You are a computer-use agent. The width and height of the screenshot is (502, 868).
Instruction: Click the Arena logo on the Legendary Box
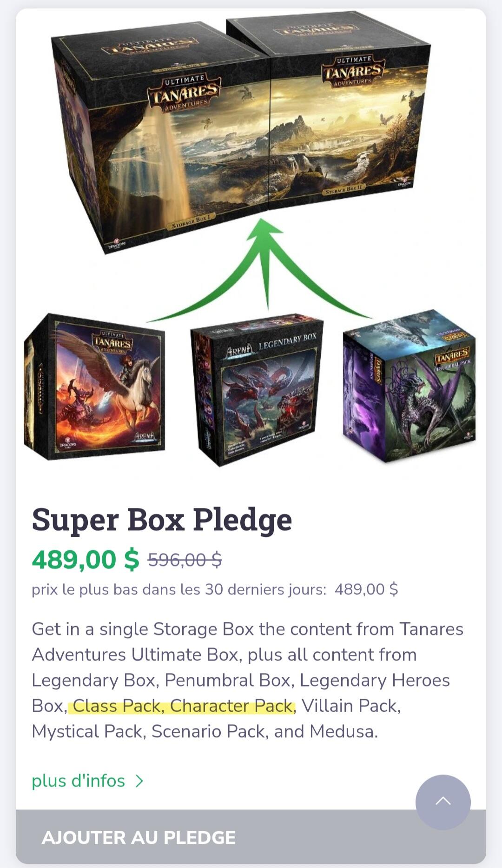coord(240,350)
